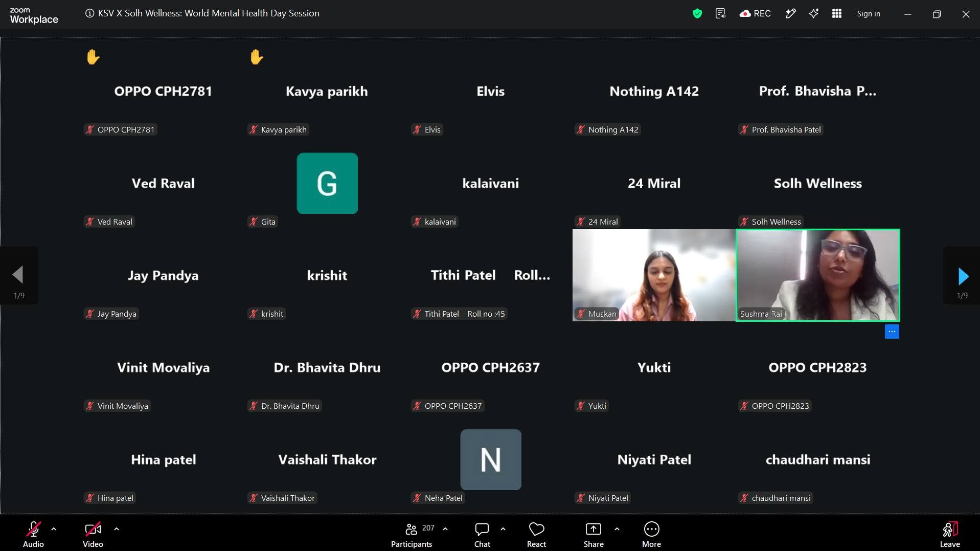
Task: Go to previous gallery page arrow
Action: (19, 276)
